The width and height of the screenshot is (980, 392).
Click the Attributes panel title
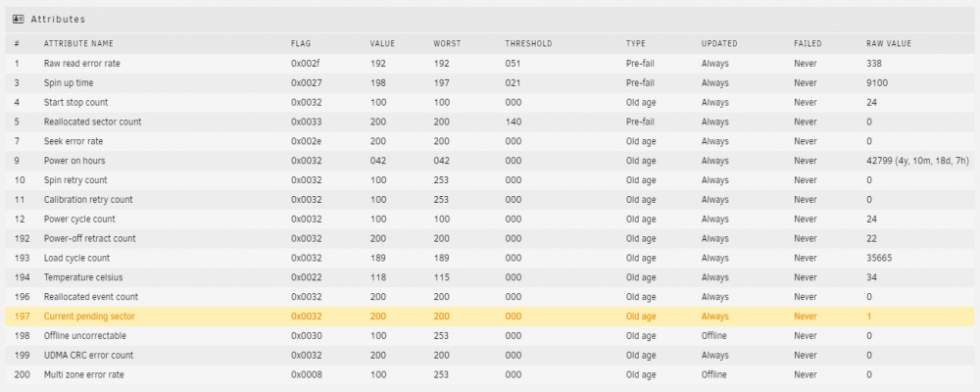tap(58, 20)
